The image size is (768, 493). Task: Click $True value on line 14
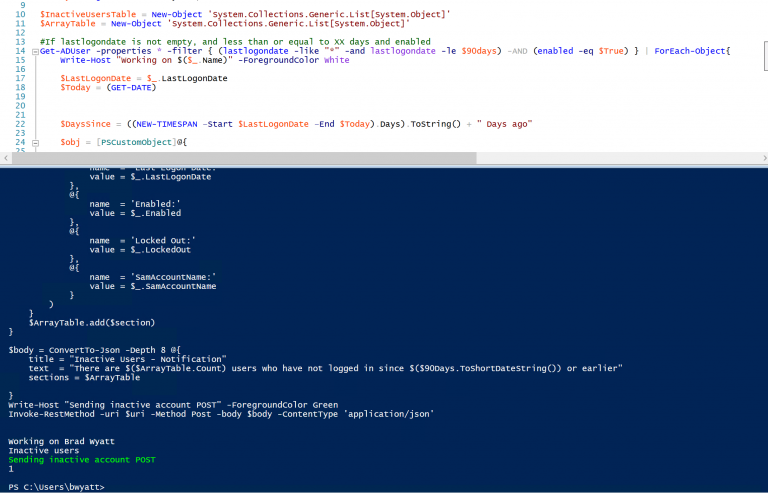(611, 51)
